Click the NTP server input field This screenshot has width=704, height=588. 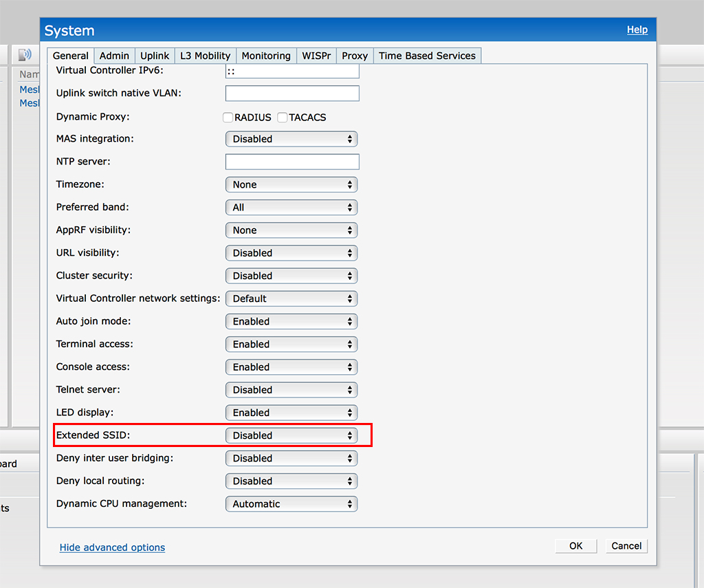click(x=291, y=161)
